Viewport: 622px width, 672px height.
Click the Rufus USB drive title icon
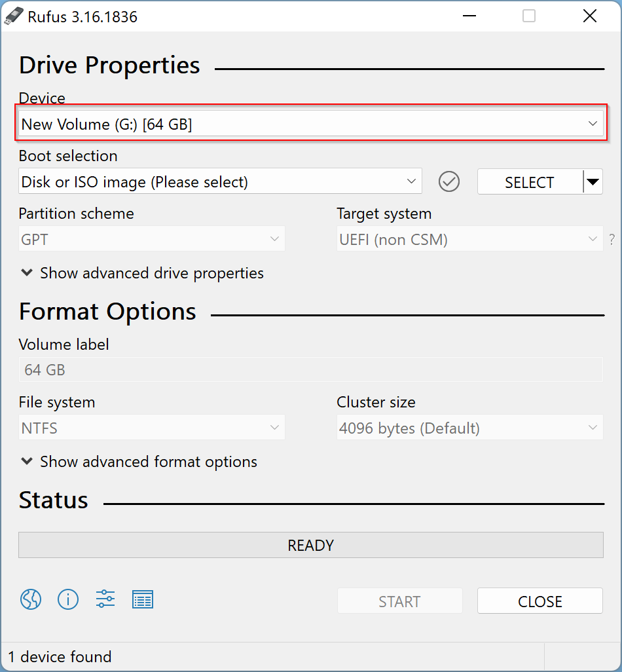[14, 15]
